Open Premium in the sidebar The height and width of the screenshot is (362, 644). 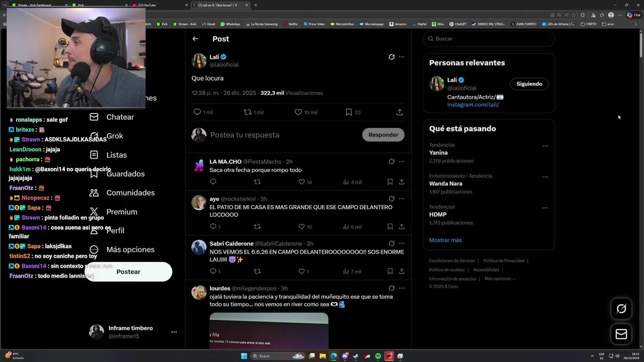pos(113,212)
